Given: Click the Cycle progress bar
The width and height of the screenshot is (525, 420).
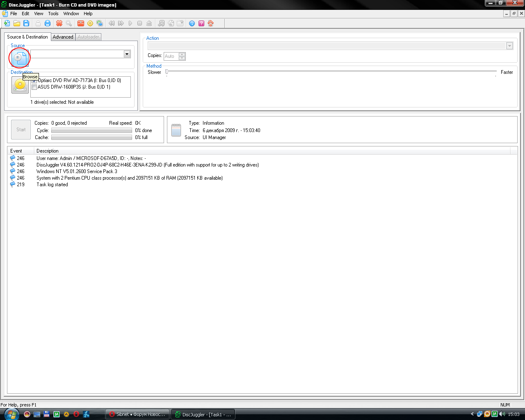Looking at the screenshot, I should (91, 130).
